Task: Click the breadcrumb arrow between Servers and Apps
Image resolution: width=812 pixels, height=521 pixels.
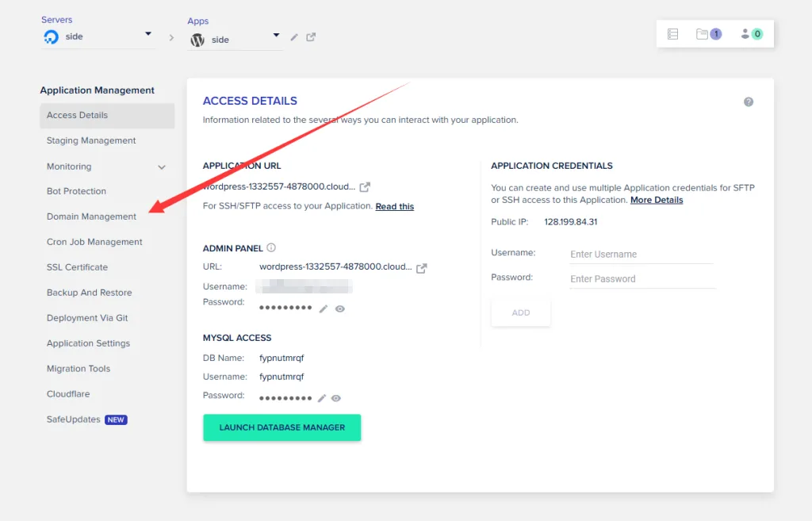Action: pos(171,38)
